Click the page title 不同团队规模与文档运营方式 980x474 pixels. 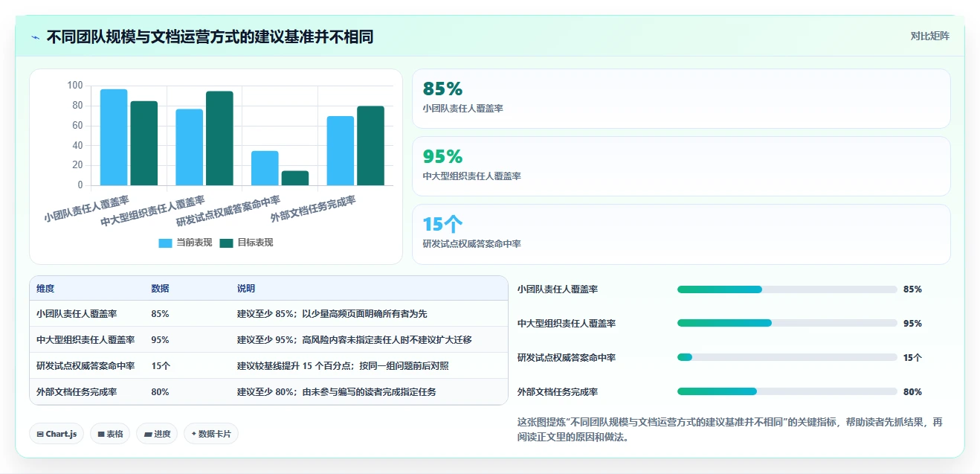[210, 36]
